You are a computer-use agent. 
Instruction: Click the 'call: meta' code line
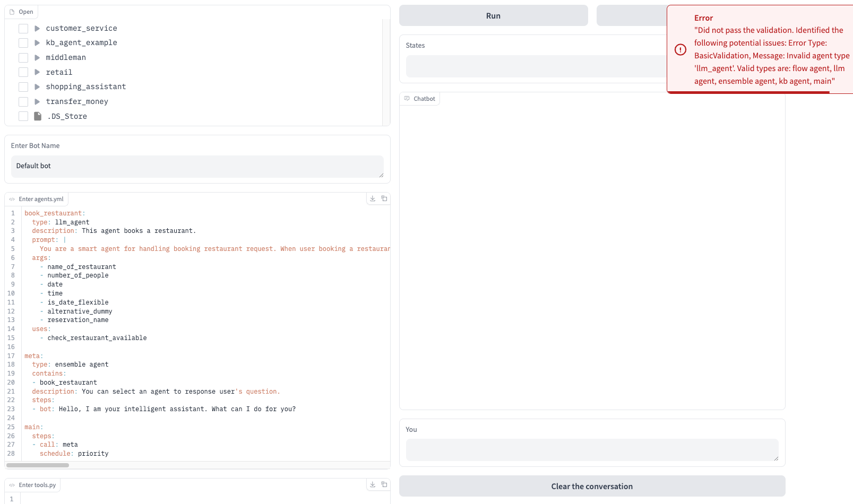(58, 445)
